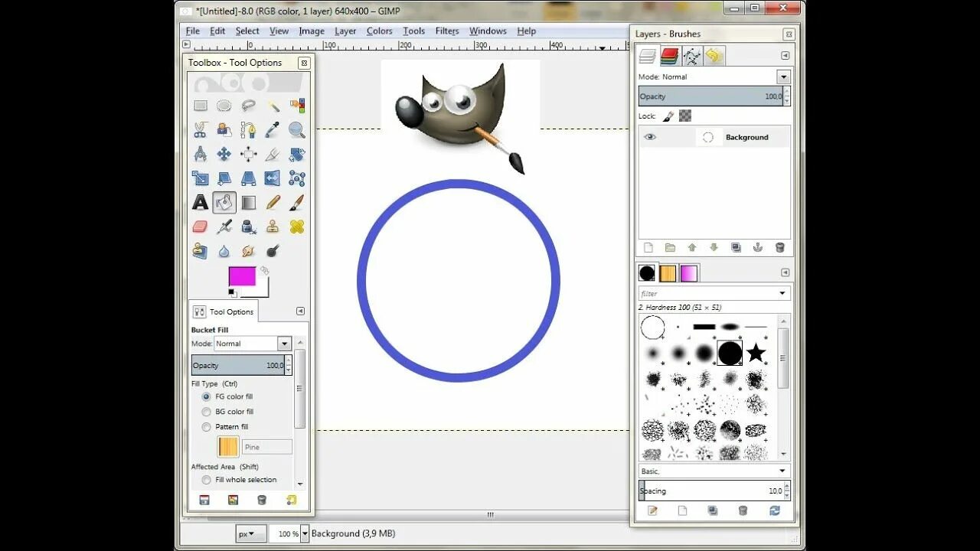Open the Colors menu
980x551 pixels.
point(379,31)
